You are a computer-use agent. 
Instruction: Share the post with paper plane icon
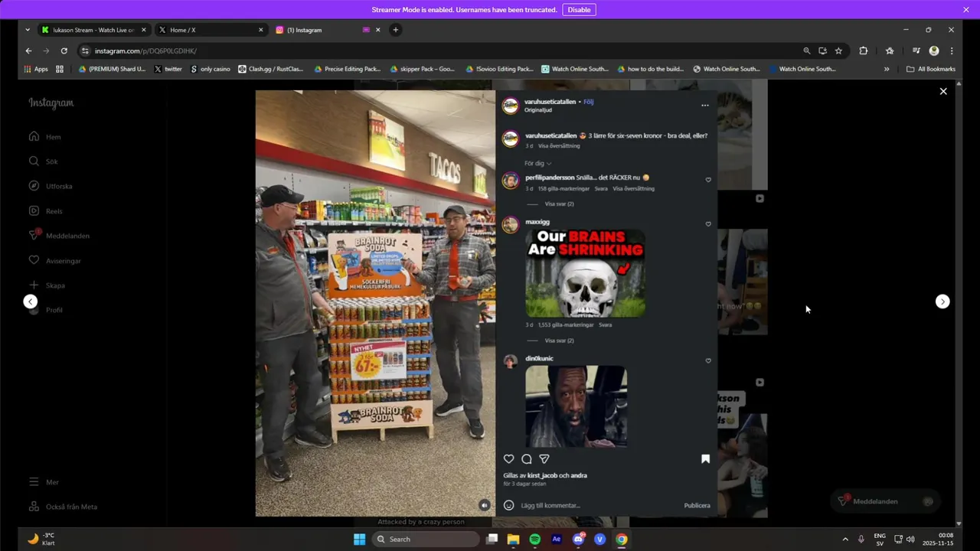(544, 459)
